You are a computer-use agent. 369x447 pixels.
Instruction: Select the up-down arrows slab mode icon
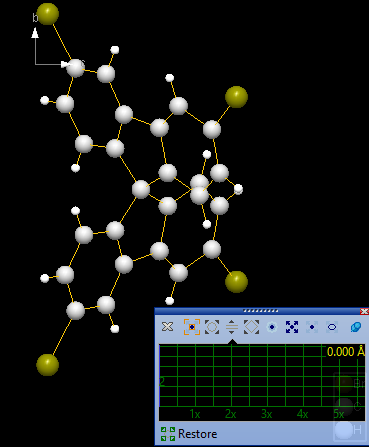click(x=232, y=327)
